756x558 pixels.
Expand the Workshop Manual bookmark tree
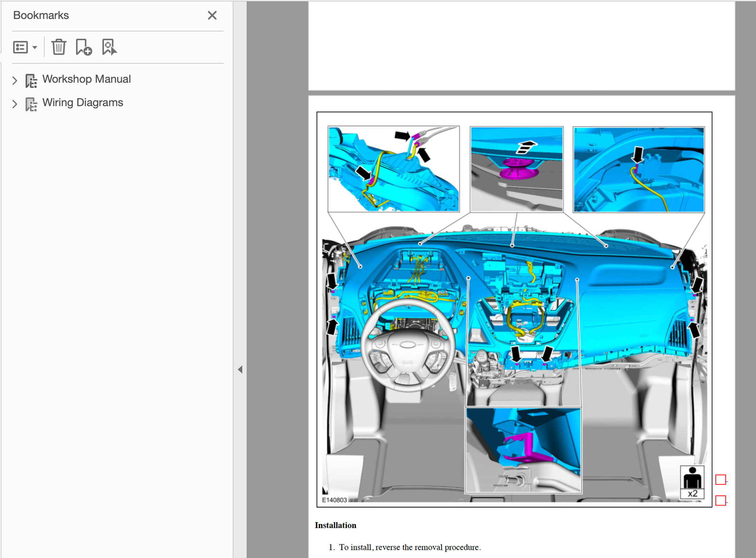15,80
